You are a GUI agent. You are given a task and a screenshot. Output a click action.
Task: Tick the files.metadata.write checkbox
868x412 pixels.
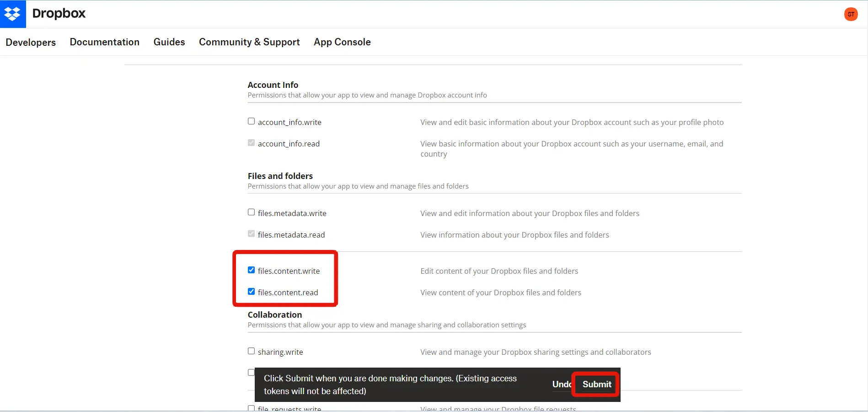tap(251, 212)
